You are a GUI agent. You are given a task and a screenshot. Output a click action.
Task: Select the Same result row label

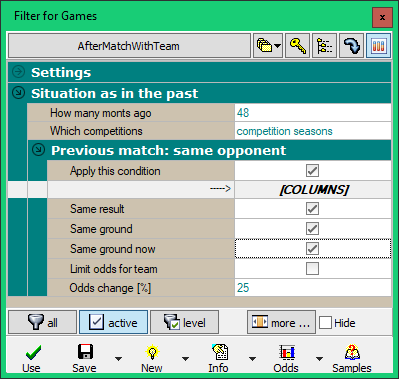pyautogui.click(x=97, y=209)
